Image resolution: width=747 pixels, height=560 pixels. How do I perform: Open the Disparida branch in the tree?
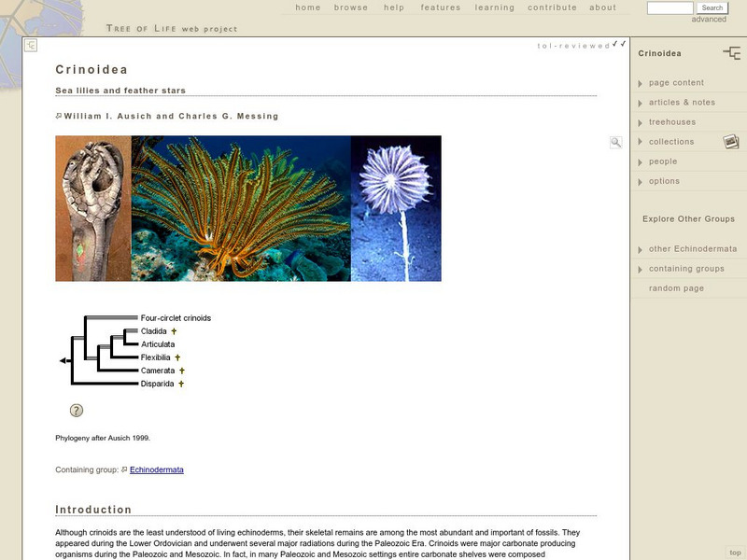pos(157,384)
